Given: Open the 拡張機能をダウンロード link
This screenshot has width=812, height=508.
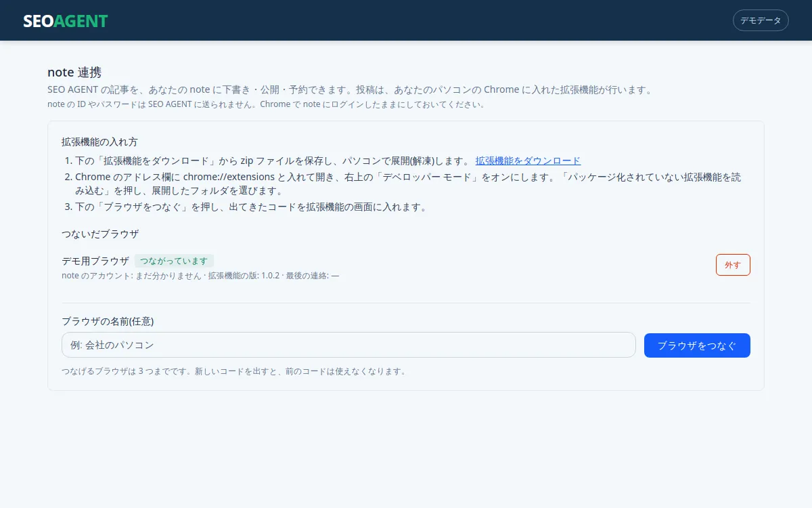Looking at the screenshot, I should pos(528,161).
